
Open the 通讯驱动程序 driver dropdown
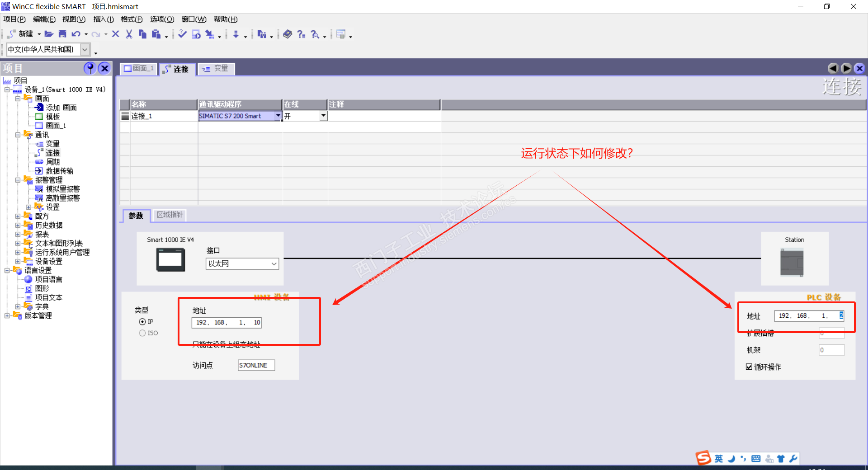pyautogui.click(x=278, y=116)
